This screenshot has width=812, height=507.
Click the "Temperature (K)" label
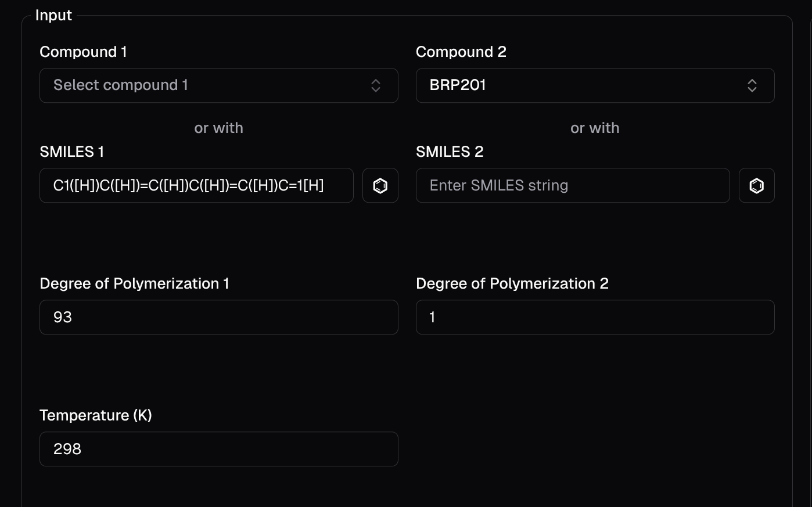[95, 415]
